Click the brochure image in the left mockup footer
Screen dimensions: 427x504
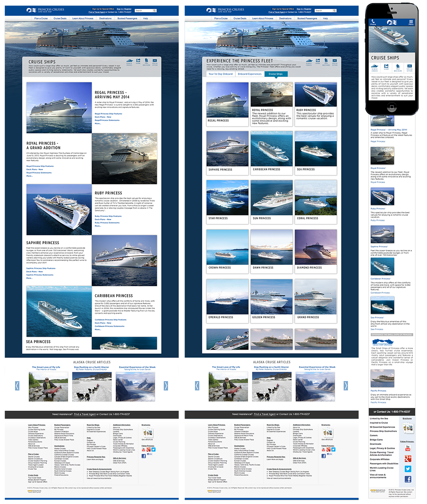point(148,432)
